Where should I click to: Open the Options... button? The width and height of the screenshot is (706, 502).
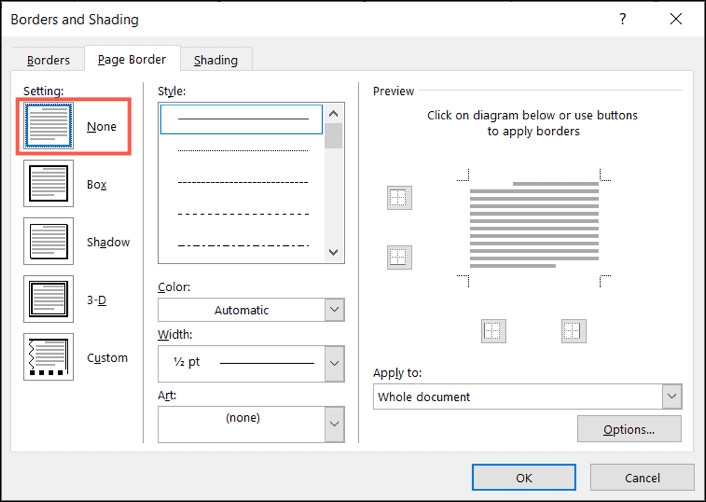click(x=629, y=429)
